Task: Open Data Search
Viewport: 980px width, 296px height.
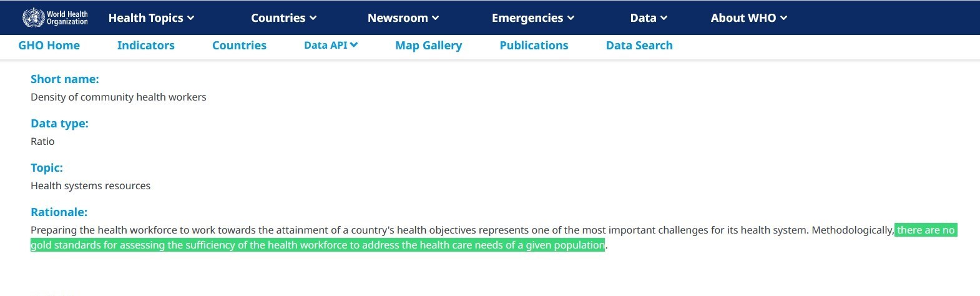Action: pos(639,46)
